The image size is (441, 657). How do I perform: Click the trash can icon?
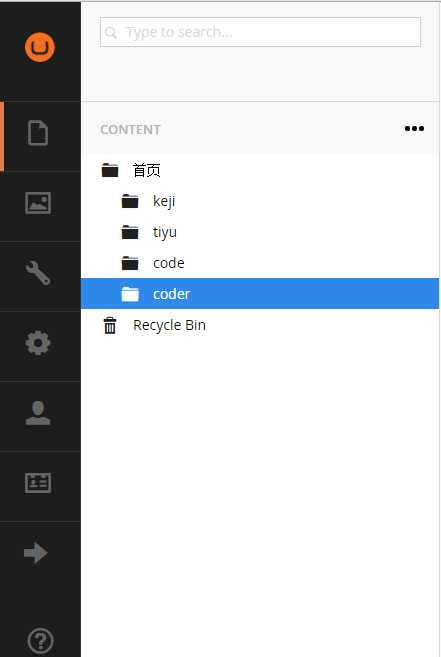tap(110, 326)
